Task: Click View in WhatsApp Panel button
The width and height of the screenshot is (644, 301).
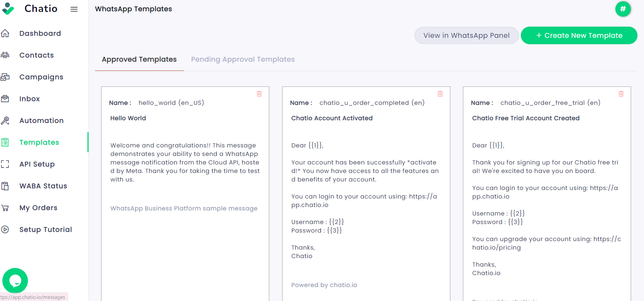Action: [466, 35]
